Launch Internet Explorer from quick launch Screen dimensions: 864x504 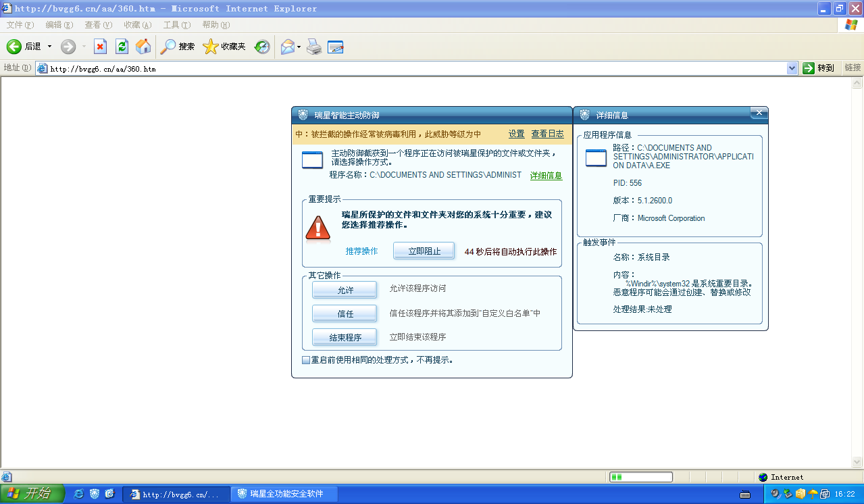click(x=79, y=494)
